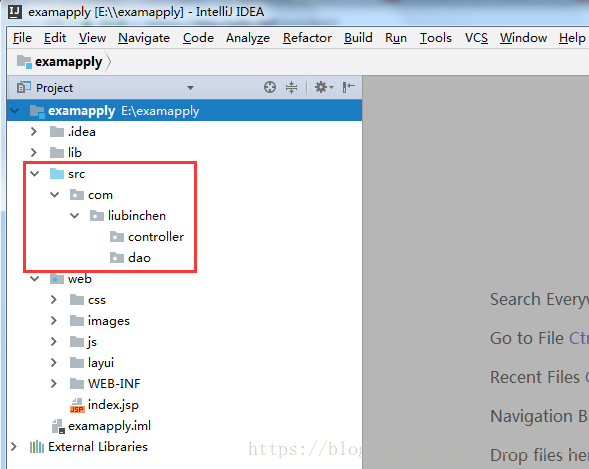Select the src source folder
589x469 pixels.
coord(77,174)
